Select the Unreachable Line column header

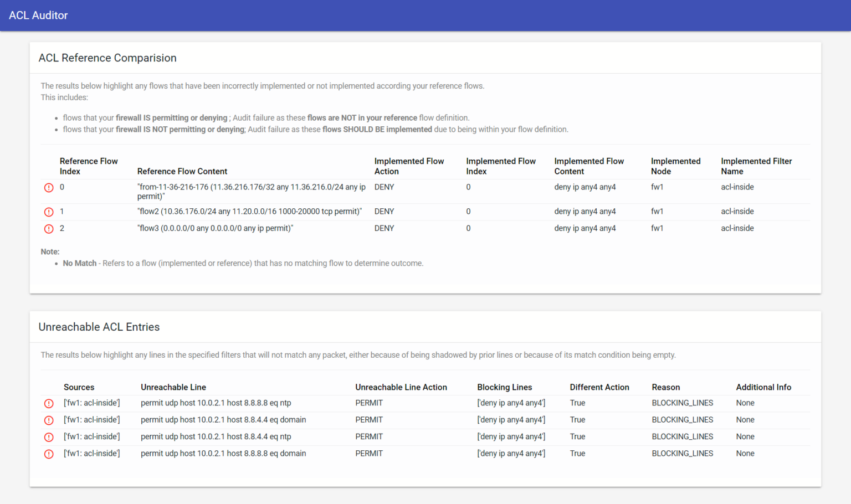point(173,387)
